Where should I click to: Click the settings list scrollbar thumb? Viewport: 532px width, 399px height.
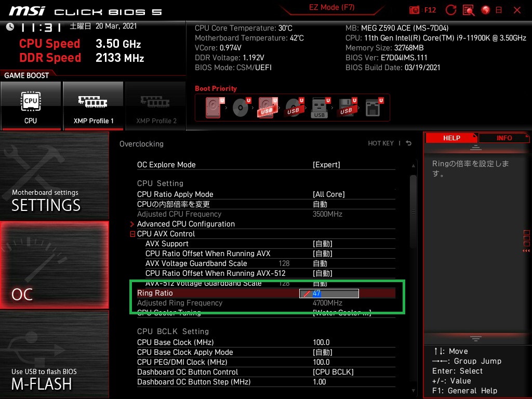point(413,211)
